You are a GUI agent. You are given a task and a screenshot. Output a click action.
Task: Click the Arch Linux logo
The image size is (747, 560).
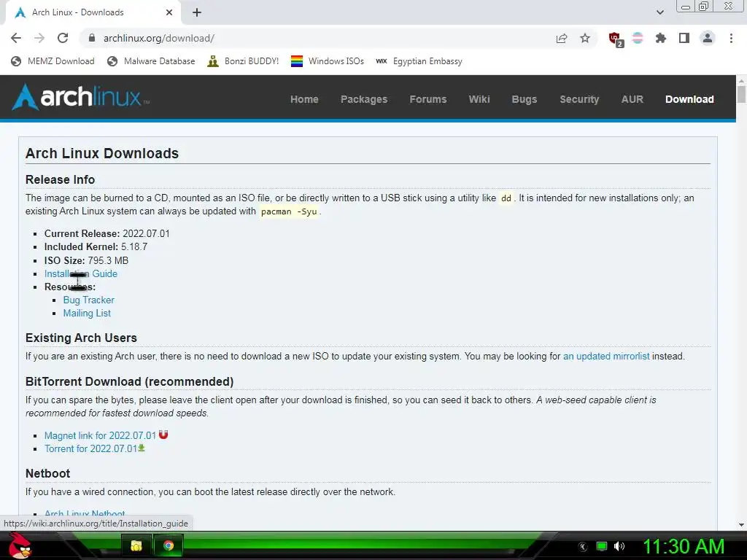pyautogui.click(x=80, y=97)
